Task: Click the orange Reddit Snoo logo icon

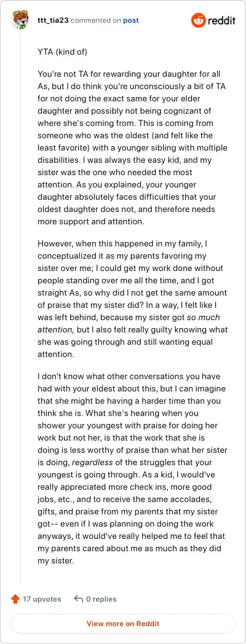Action: pyautogui.click(x=198, y=20)
